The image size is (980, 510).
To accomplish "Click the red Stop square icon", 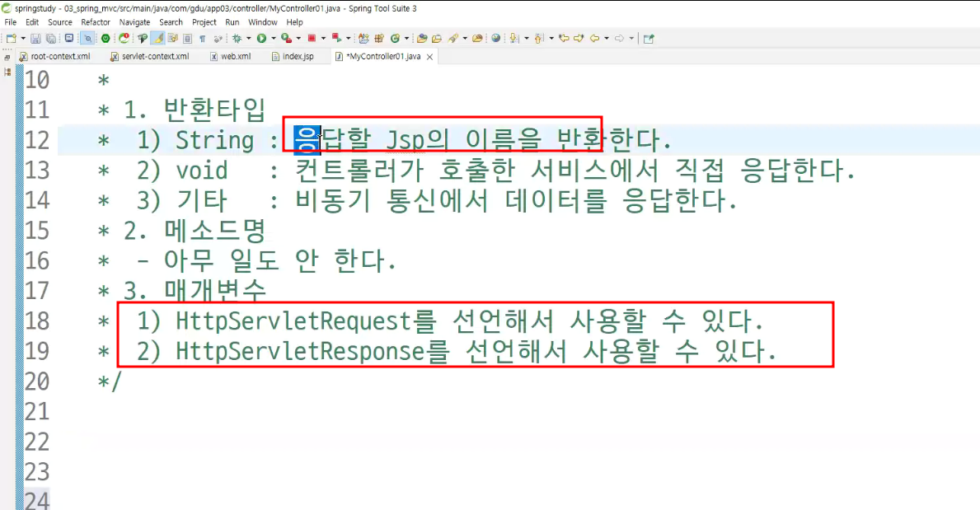I will coord(312,38).
